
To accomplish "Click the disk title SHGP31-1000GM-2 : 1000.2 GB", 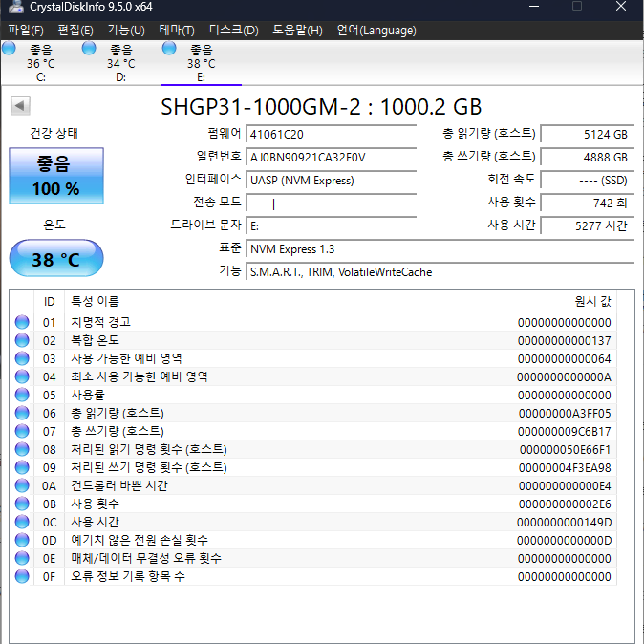I will point(321,107).
